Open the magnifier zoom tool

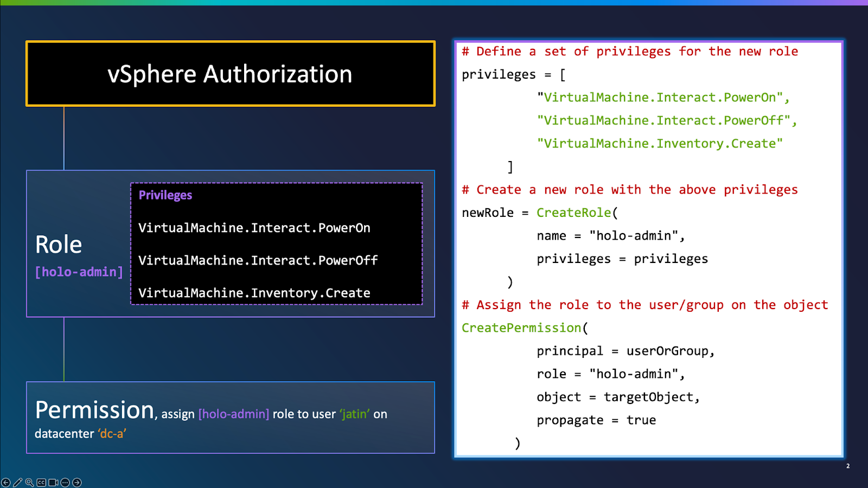pyautogui.click(x=29, y=482)
